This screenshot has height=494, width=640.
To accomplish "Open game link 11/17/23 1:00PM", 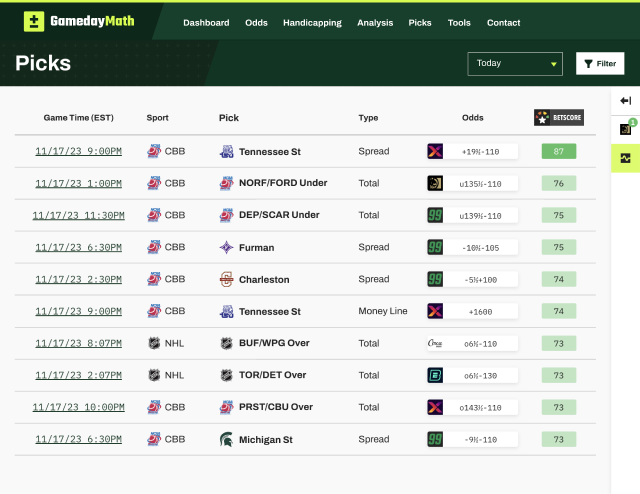I will [78, 183].
